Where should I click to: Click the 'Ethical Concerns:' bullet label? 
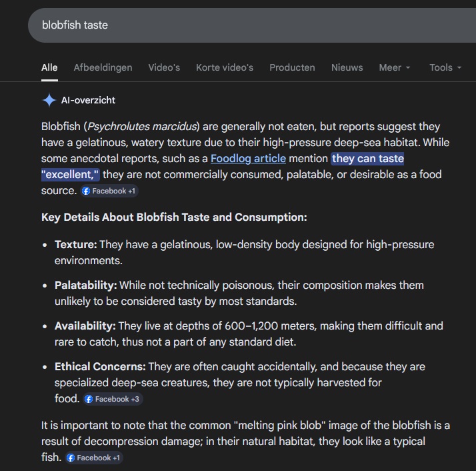click(x=100, y=367)
